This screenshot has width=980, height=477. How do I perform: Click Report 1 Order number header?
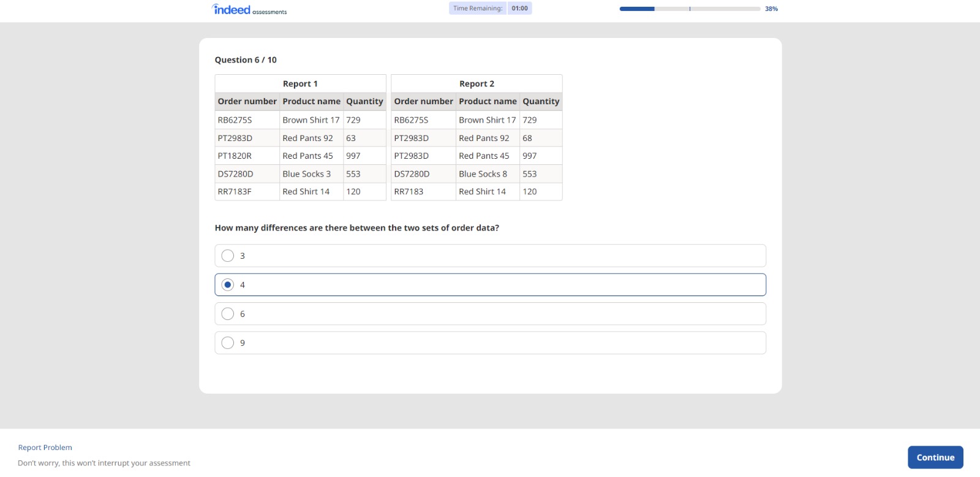click(x=247, y=101)
